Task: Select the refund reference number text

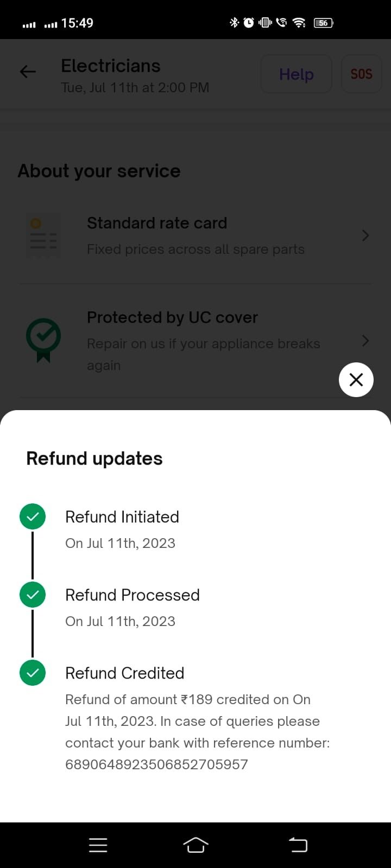Action: point(156,764)
